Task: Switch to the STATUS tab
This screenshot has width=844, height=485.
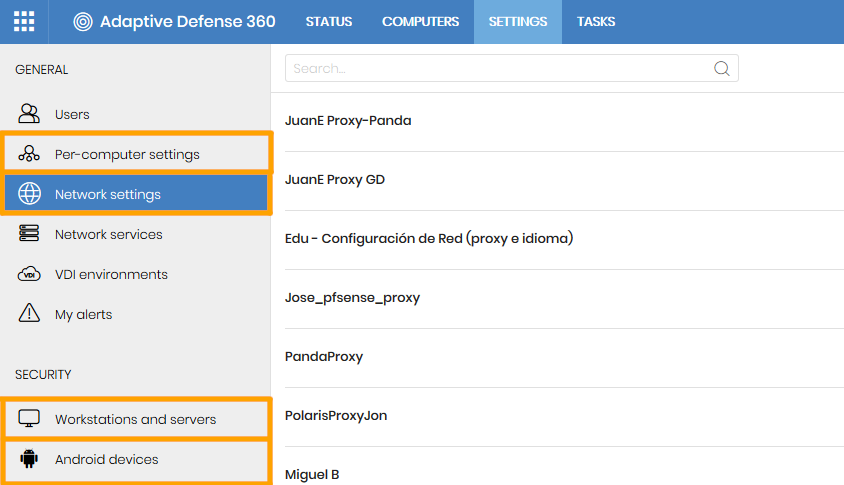Action: tap(329, 22)
